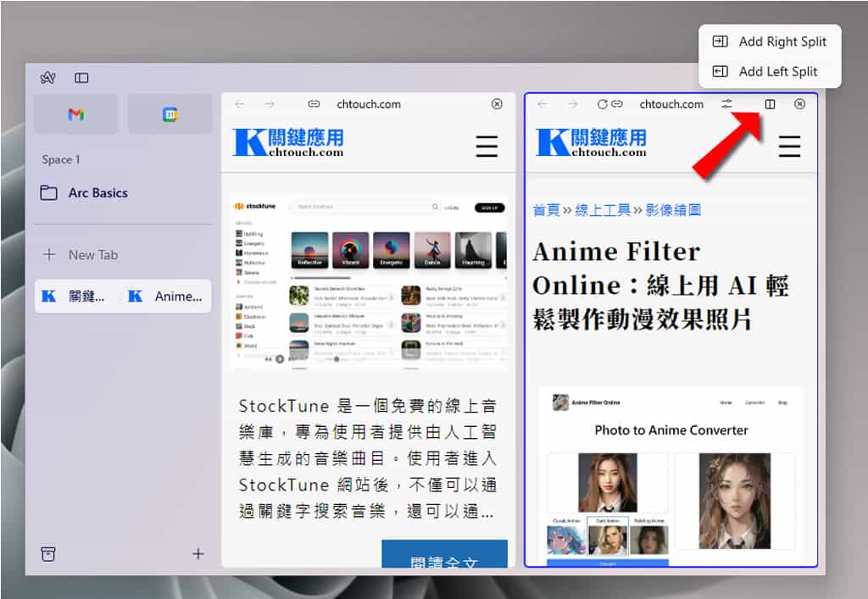Click the Anime Filter Online article title
The width and height of the screenshot is (868, 599).
coord(660,286)
